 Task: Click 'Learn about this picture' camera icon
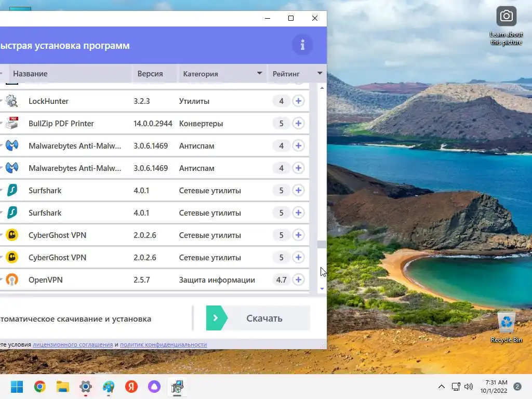point(506,16)
